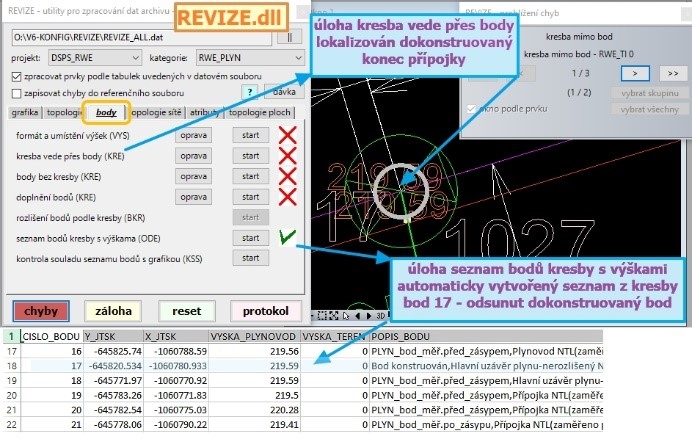The height and width of the screenshot is (439, 692).
Task: Open the projekt dropdown DSPS_RWE
Action: tap(94, 58)
